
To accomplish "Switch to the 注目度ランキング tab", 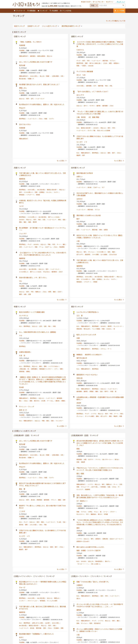I will 33,26.
